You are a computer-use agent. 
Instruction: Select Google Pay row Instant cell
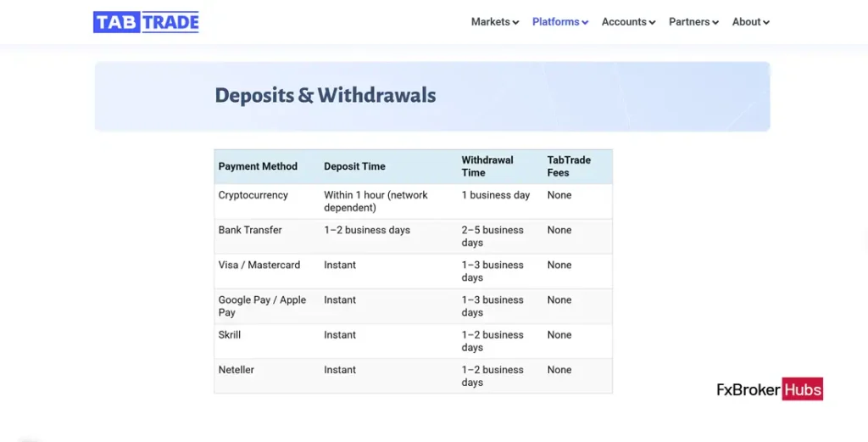pos(340,299)
